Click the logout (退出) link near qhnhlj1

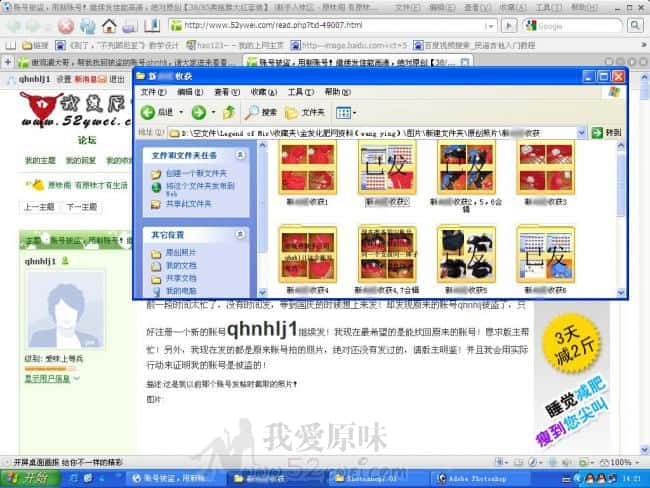[x=117, y=79]
